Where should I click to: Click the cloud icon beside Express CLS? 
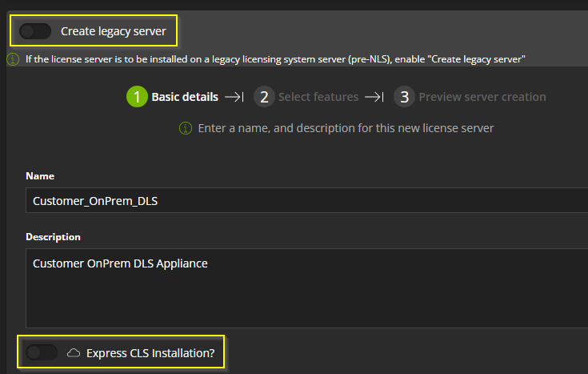[74, 353]
